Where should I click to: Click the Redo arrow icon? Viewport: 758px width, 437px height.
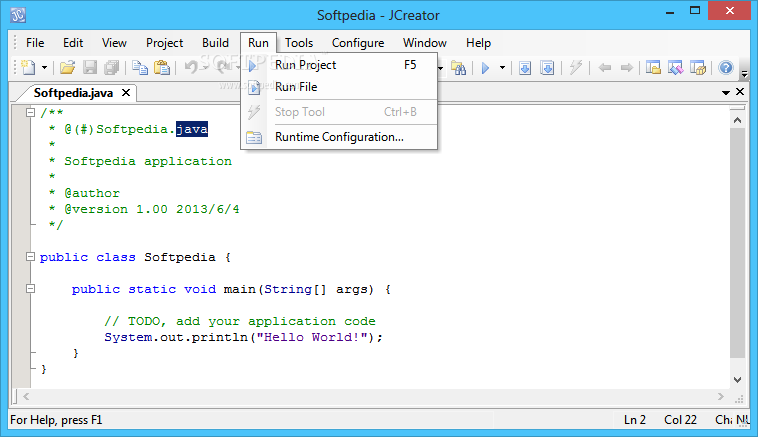tap(223, 68)
